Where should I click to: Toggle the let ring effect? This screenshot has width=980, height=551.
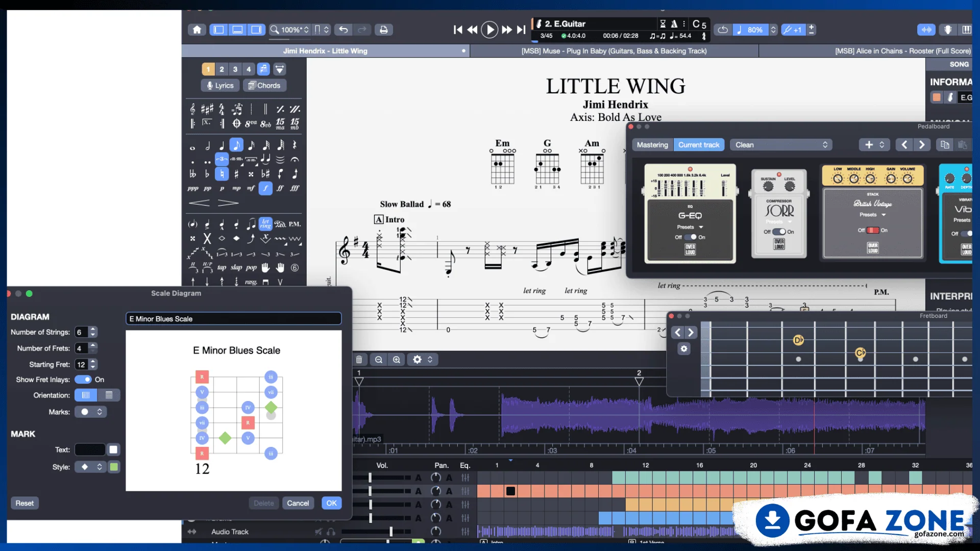tap(265, 224)
